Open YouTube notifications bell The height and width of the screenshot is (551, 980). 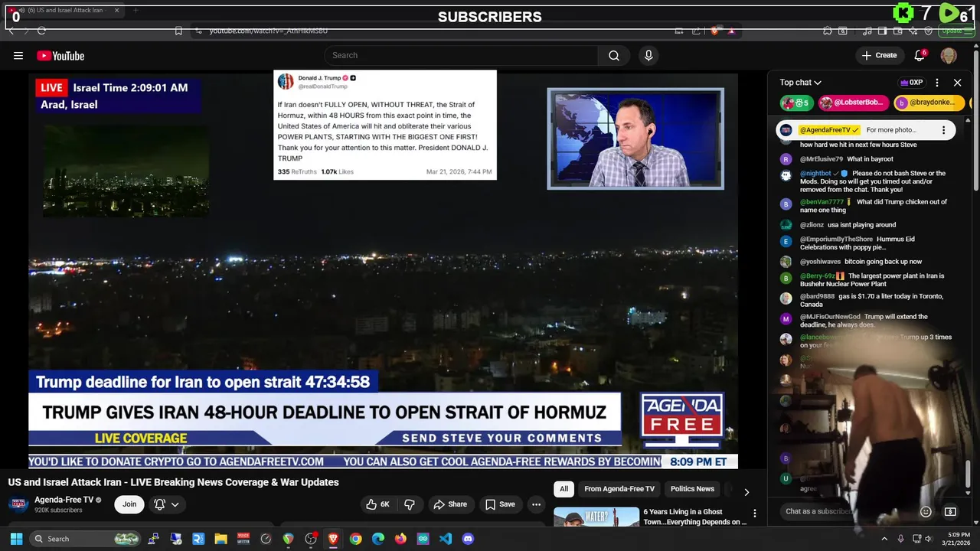tap(920, 55)
